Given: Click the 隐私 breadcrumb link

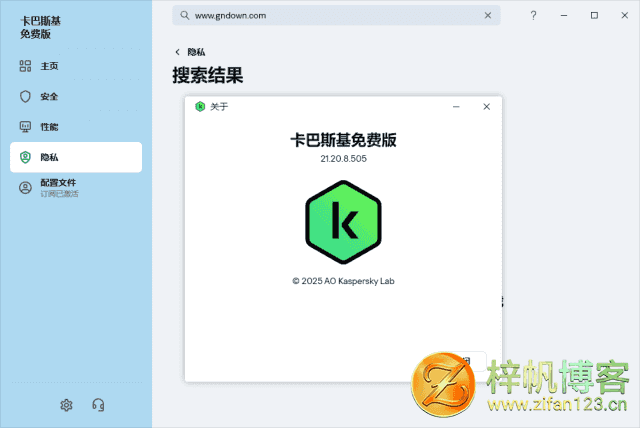Looking at the screenshot, I should (196, 52).
